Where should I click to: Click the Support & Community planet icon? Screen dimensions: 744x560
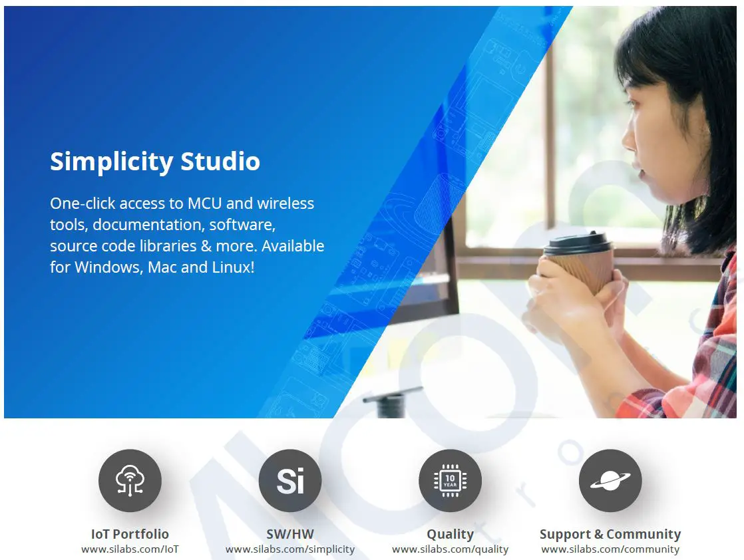click(x=610, y=480)
